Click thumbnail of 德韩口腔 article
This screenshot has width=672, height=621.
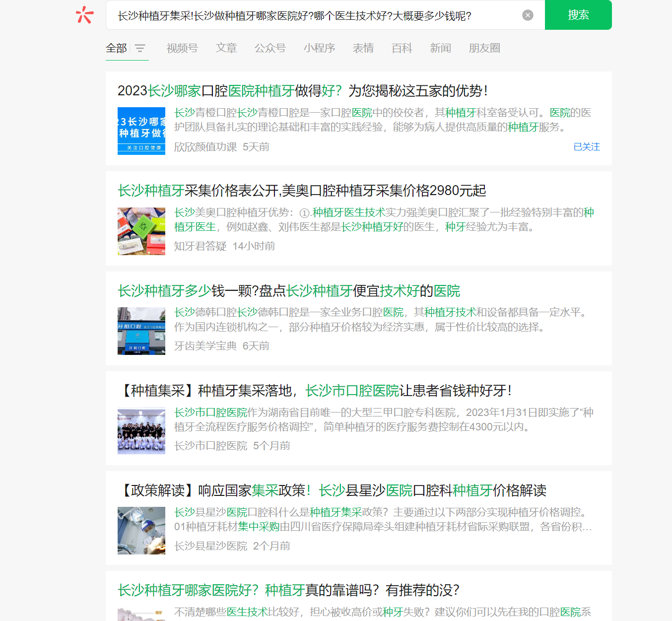[x=141, y=331]
